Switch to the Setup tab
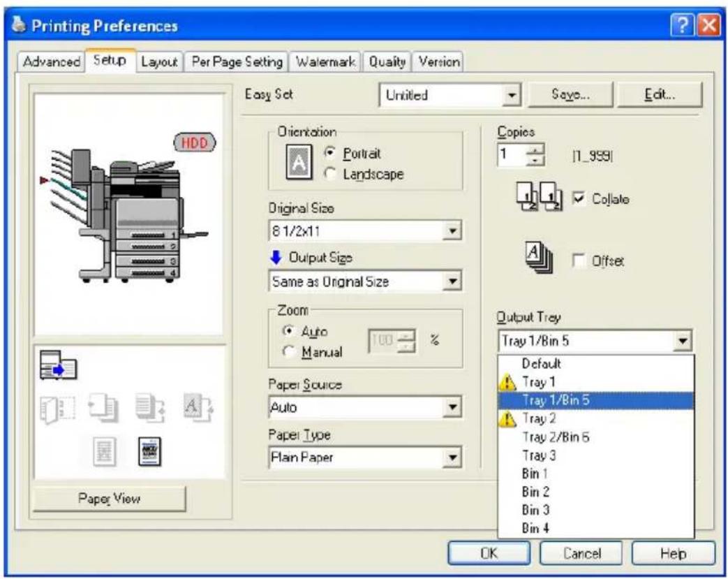Viewport: 728px width, 579px height. coord(110,60)
